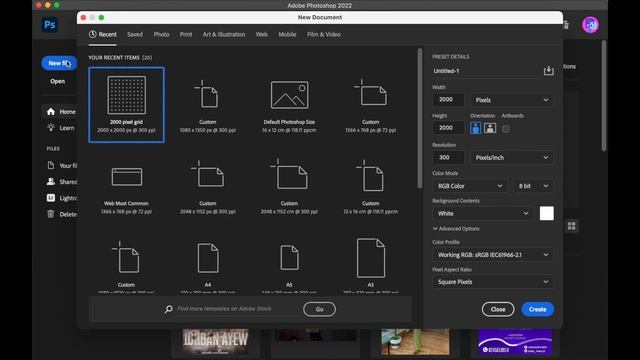This screenshot has width=640, height=360.
Task: Set portrait orientation
Action: pyautogui.click(x=476, y=128)
